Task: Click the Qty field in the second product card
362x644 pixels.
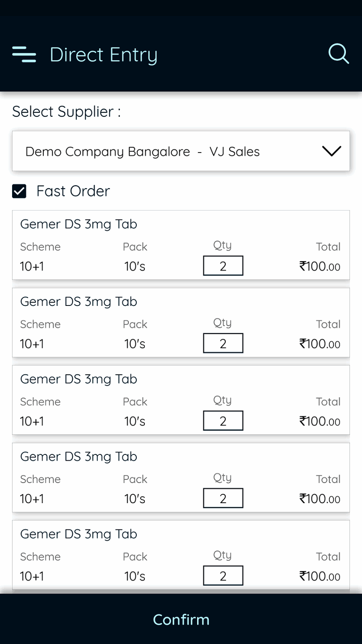Action: [x=223, y=343]
